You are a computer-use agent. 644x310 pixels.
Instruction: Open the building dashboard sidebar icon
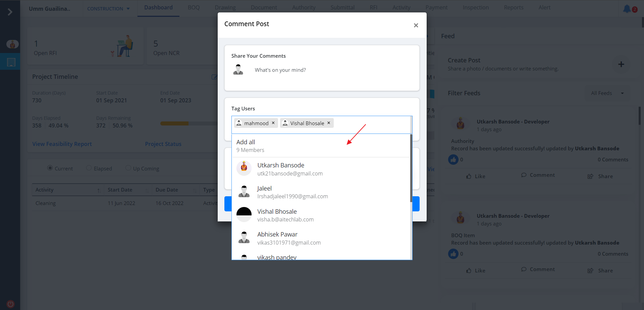pos(11,62)
